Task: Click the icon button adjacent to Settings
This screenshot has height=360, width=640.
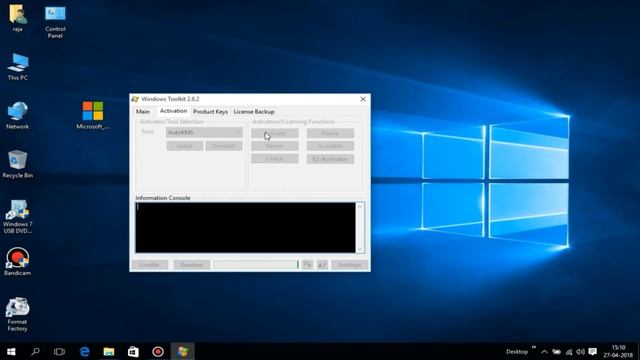Action: [322, 265]
